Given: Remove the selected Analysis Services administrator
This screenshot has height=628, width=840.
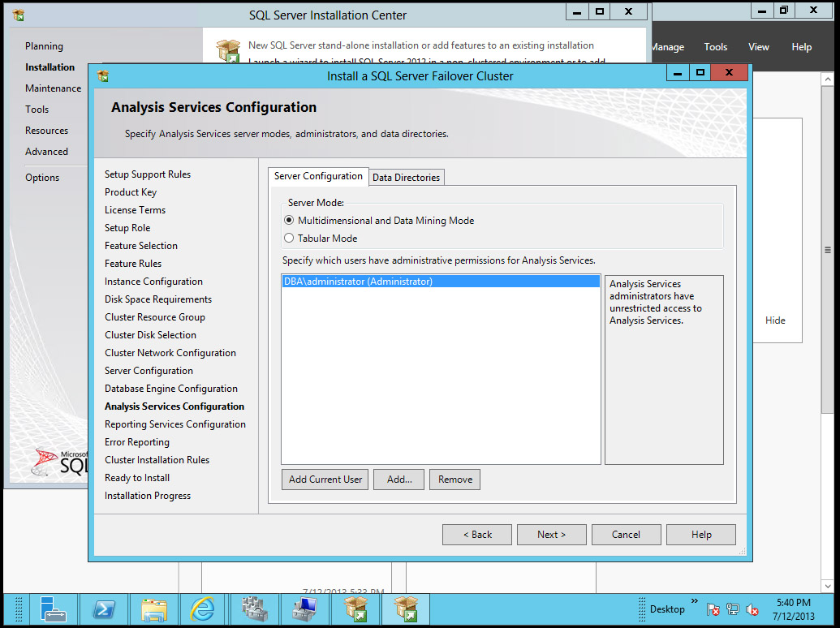Looking at the screenshot, I should click(x=454, y=479).
